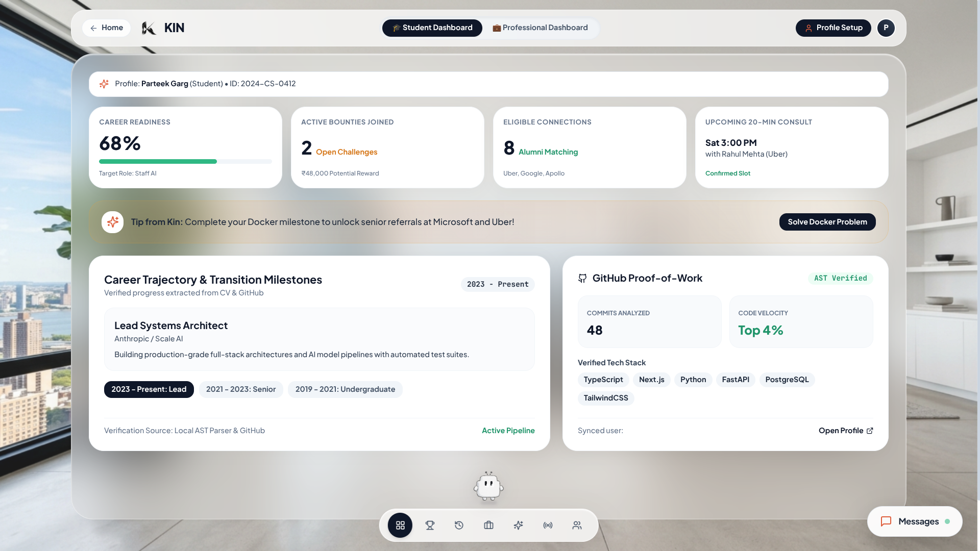Open the Eligible Connections card

point(590,147)
